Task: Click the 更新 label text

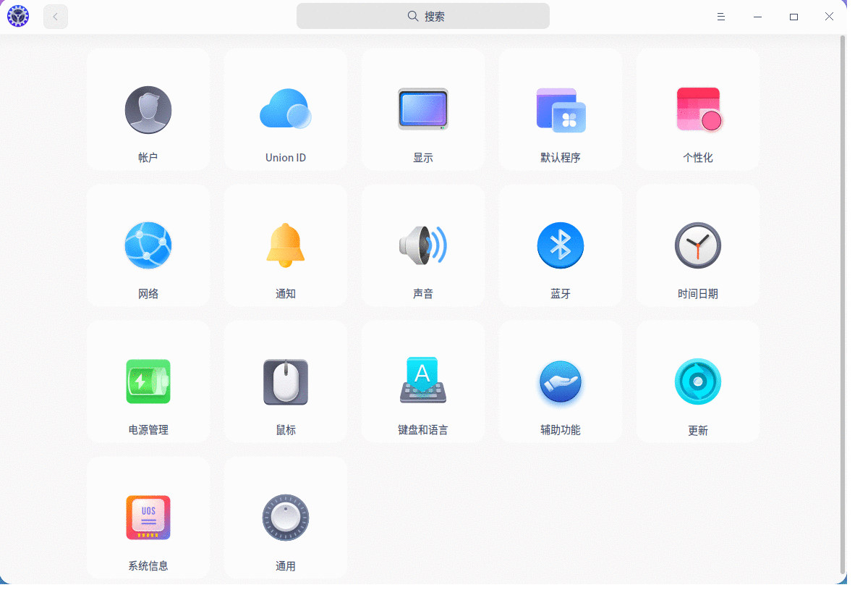Action: (x=698, y=431)
